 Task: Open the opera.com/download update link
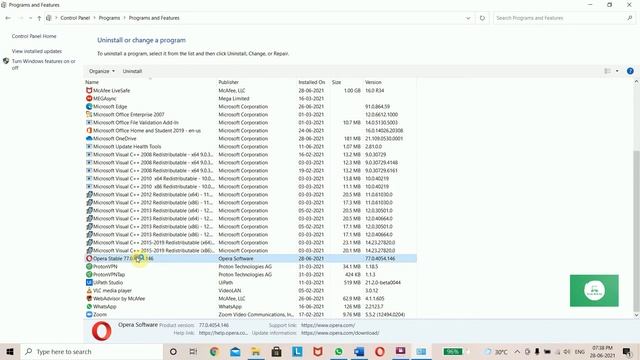[x=340, y=333]
